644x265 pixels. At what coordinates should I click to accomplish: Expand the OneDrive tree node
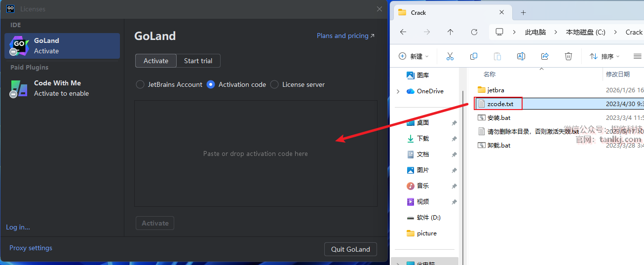[x=398, y=91]
